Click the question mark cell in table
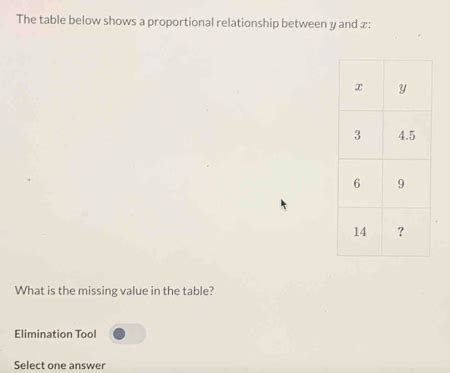 point(406,232)
